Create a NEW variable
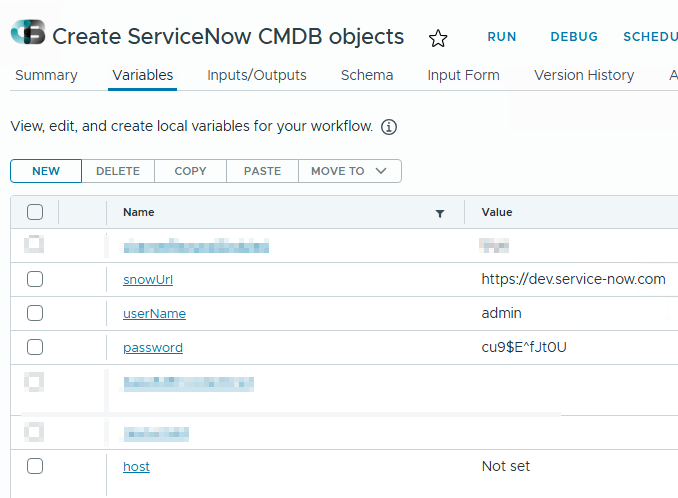Viewport: 678px width, 498px height. [46, 171]
